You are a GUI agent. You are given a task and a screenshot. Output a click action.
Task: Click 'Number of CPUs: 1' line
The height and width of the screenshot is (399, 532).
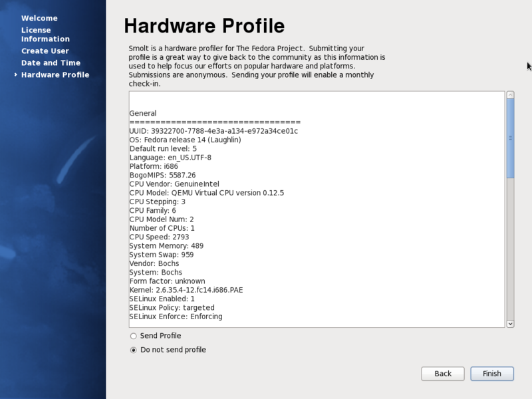[162, 228]
